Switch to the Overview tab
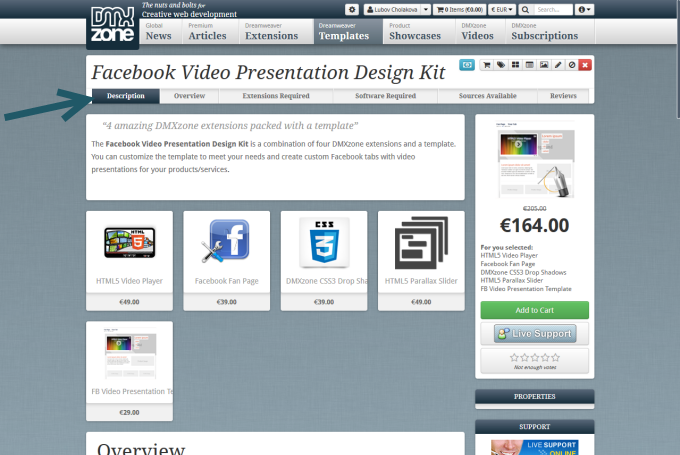680x455 pixels. click(190, 96)
